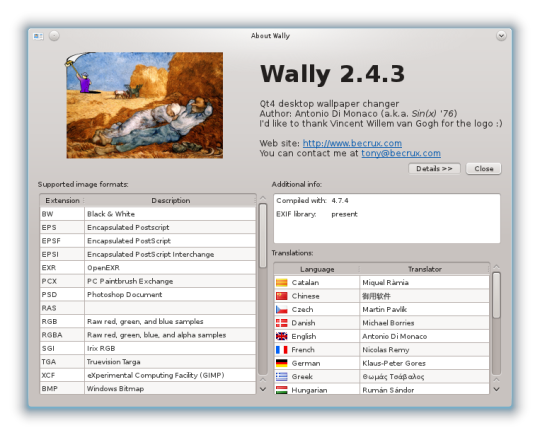Select Raw red, green, and blue samples

(x=170, y=321)
